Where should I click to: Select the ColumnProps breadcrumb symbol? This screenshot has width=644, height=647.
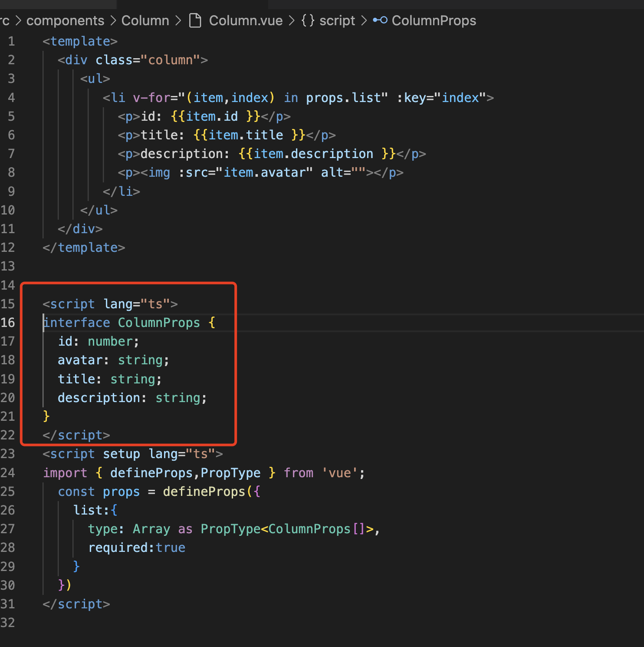(434, 20)
